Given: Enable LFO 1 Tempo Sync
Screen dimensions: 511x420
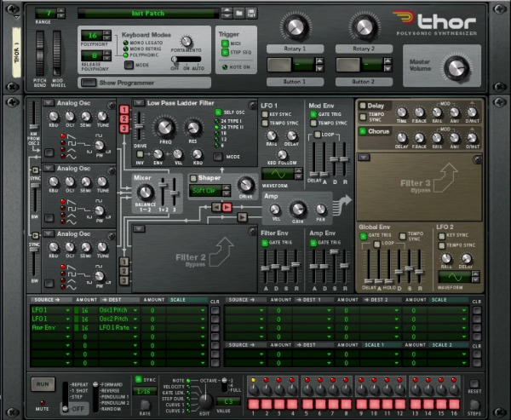Looking at the screenshot, I should pos(265,123).
